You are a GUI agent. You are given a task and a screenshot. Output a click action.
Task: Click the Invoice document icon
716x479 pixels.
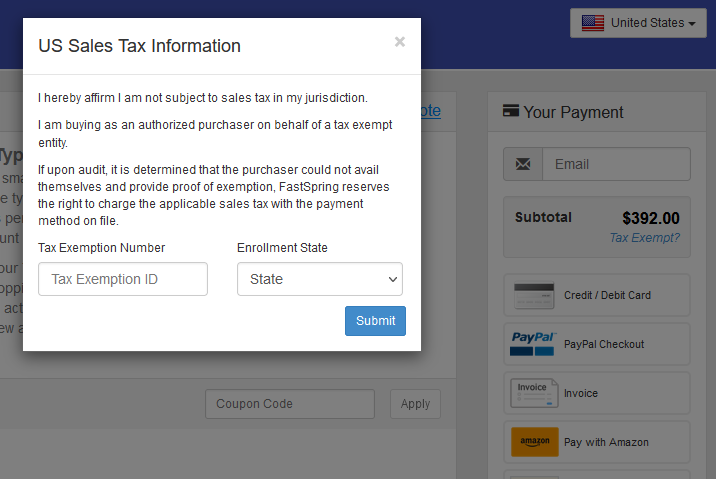[x=534, y=393]
